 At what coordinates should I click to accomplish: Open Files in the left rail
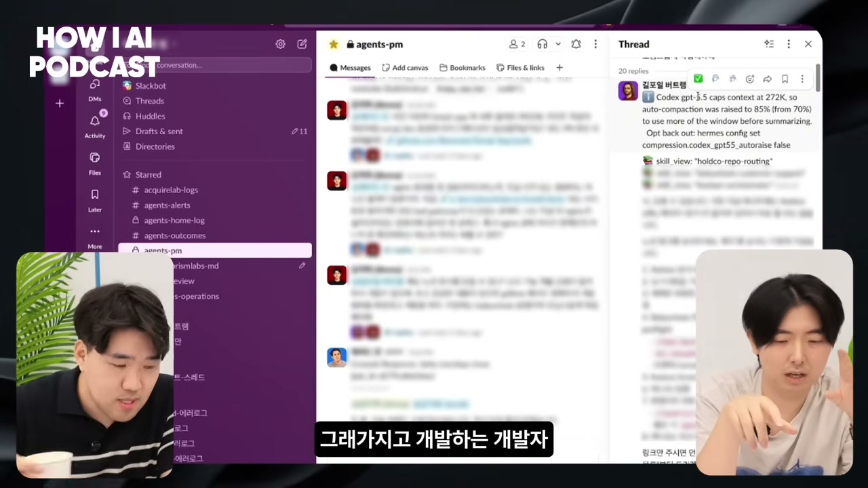95,163
